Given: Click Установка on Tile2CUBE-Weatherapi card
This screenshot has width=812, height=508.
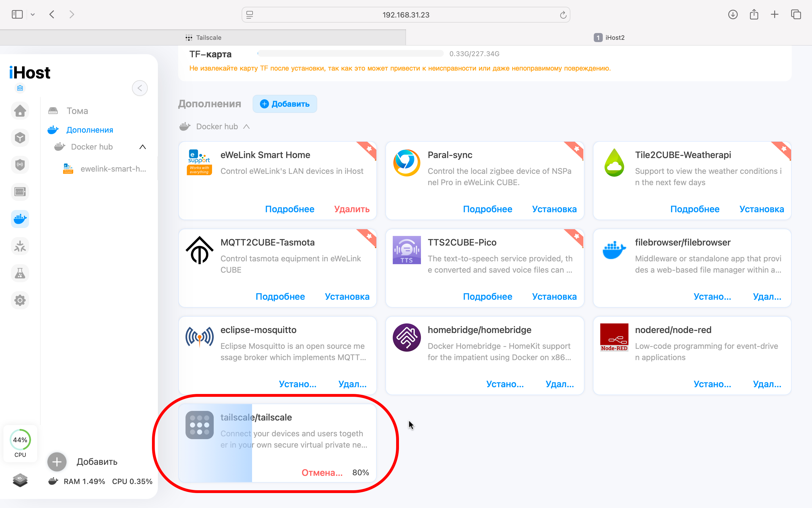Looking at the screenshot, I should (762, 209).
